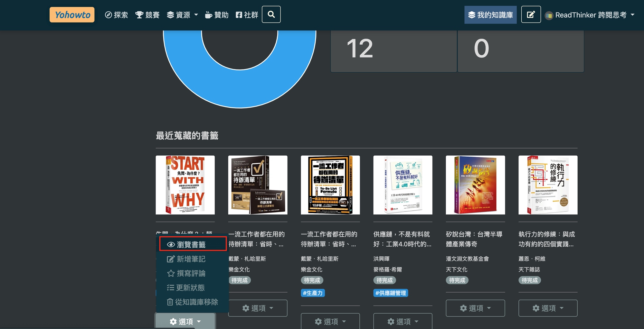Viewport: 644px width, 329px height.
Task: Open 競賽 trophy contest link
Action: click(x=147, y=15)
